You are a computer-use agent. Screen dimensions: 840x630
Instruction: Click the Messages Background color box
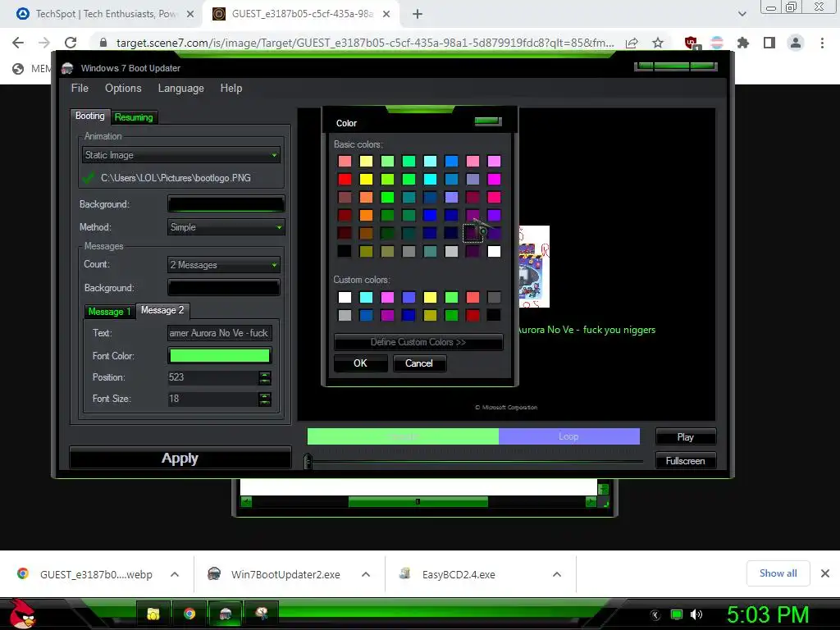(223, 288)
